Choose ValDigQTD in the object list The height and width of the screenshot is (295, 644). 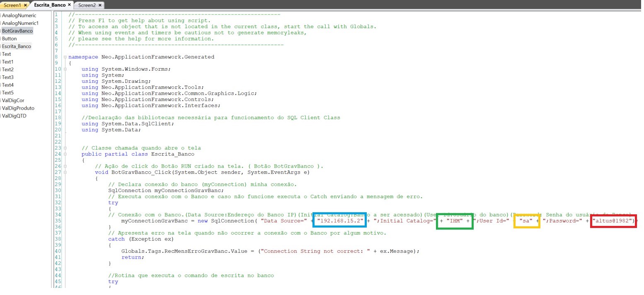tap(14, 116)
